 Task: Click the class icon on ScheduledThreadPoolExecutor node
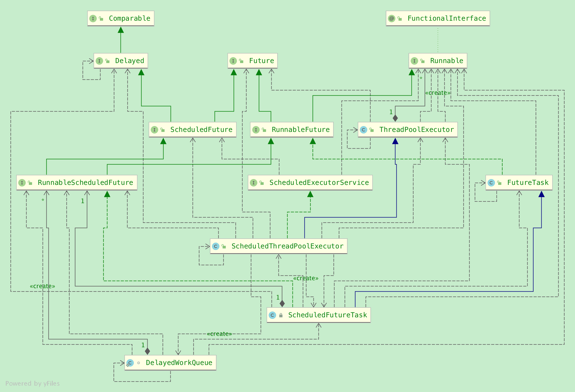[x=216, y=246]
